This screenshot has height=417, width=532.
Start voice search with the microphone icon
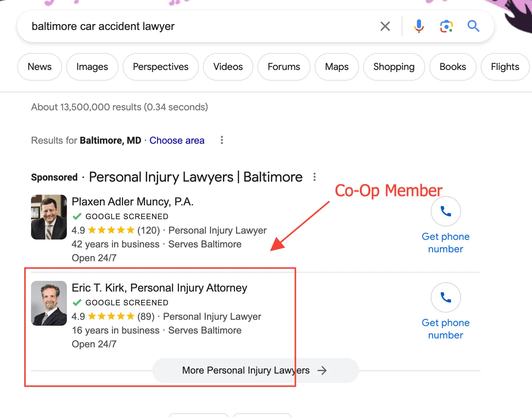pos(419,26)
